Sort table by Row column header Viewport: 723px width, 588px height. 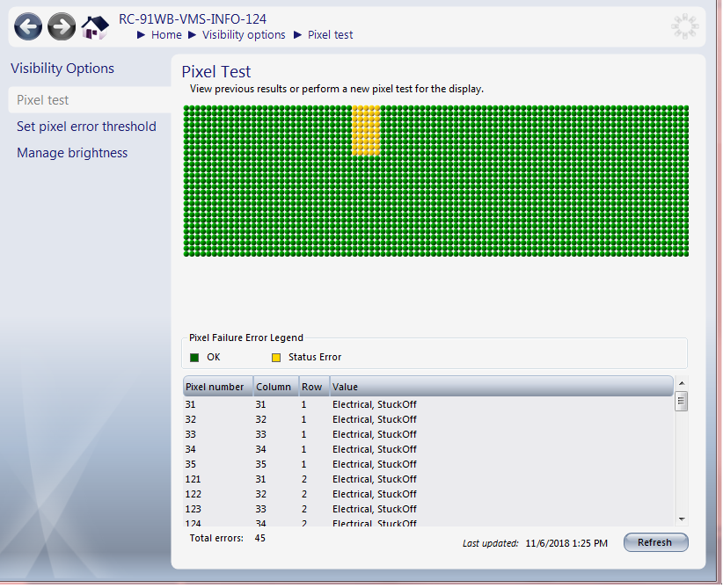311,387
